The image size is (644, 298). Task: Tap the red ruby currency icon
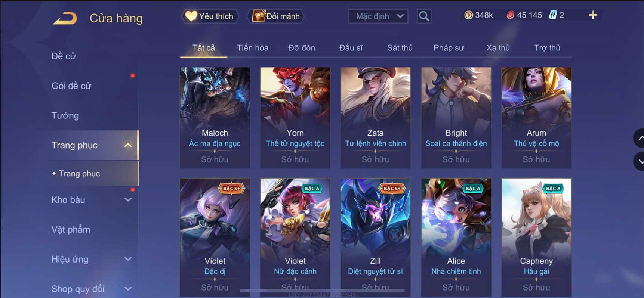[510, 15]
